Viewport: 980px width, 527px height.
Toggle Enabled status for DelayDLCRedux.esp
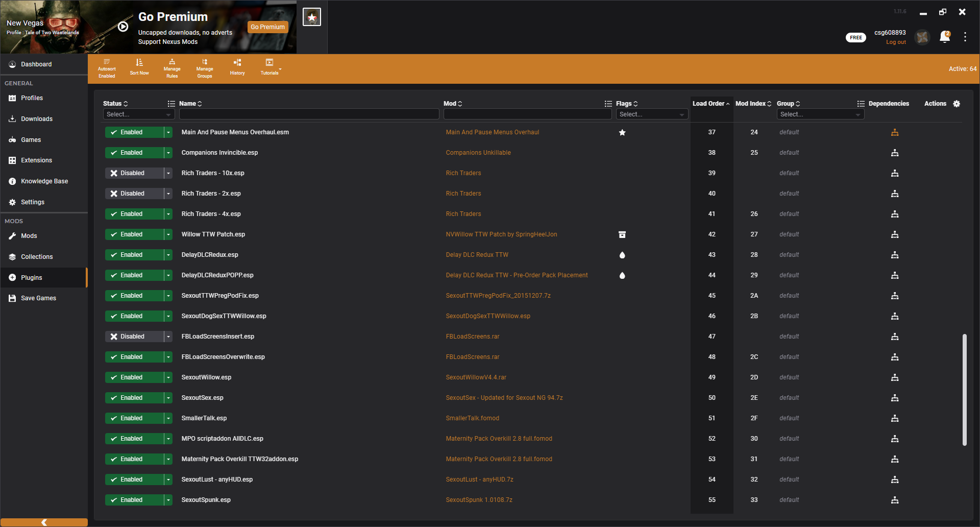(x=134, y=255)
